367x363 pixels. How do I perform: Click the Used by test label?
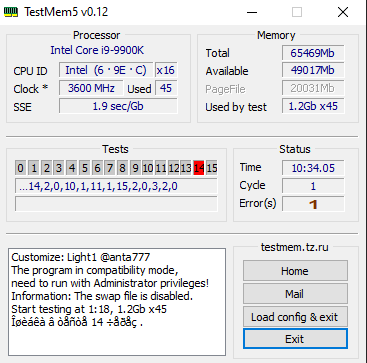click(236, 107)
